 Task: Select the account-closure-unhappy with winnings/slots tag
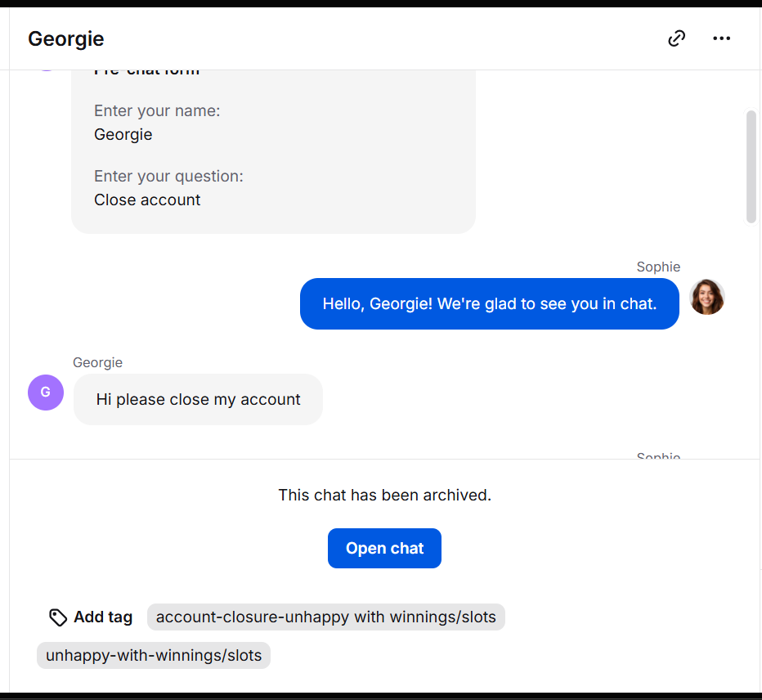tap(325, 617)
